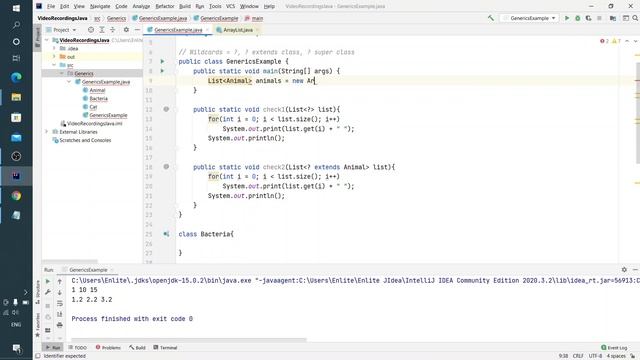Toggle tool window quick access icon in status bar

click(38, 356)
